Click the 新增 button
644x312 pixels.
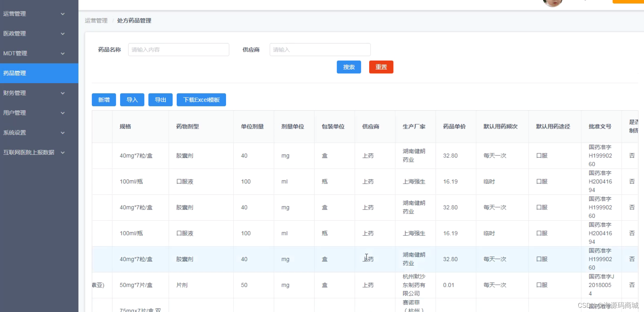tap(104, 100)
